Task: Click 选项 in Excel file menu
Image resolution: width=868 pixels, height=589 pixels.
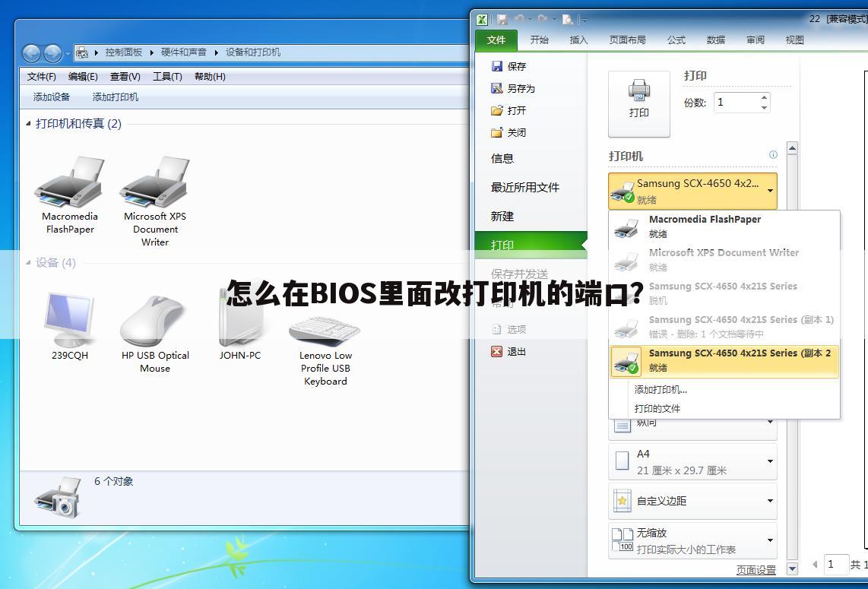Action: pos(508,329)
